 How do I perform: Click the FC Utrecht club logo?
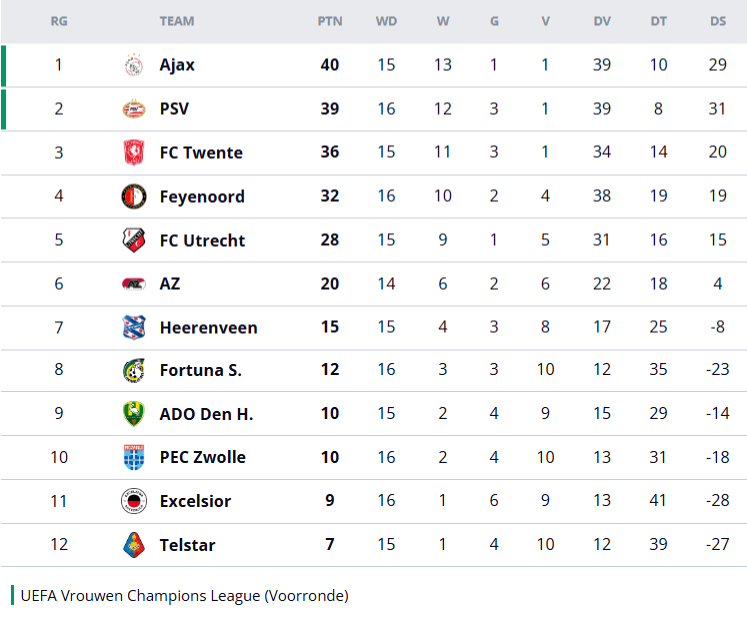coord(133,240)
